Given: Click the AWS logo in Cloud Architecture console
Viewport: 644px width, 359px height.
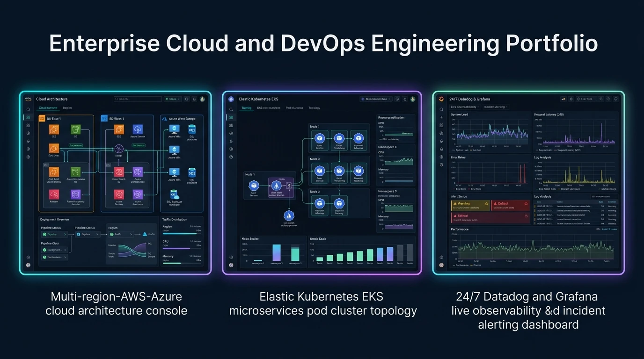Looking at the screenshot, I should (x=28, y=99).
